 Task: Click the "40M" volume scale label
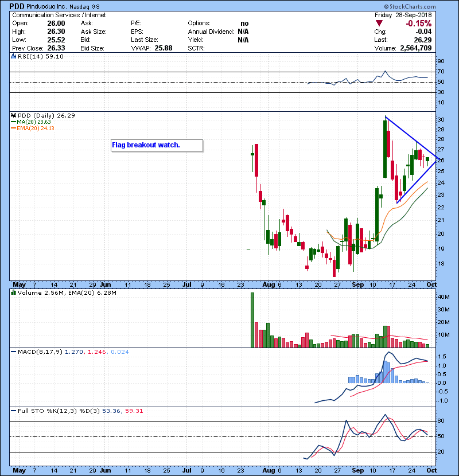[443, 296]
